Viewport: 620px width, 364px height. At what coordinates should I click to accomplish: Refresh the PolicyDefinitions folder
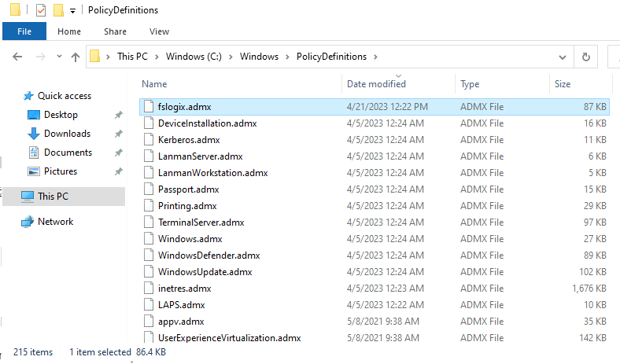coord(586,57)
